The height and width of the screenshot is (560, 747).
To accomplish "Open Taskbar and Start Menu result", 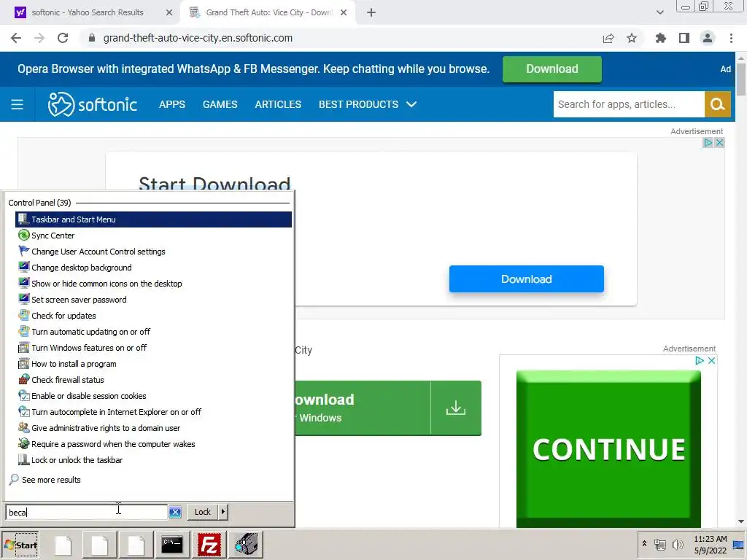I will coord(153,219).
